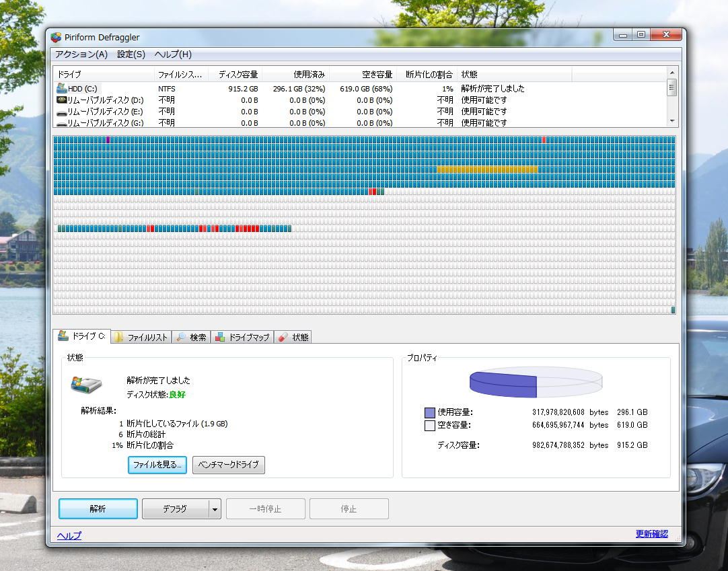This screenshot has width=728, height=571.
Task: Click the removable disk (D:) drive icon
Action: (x=61, y=100)
